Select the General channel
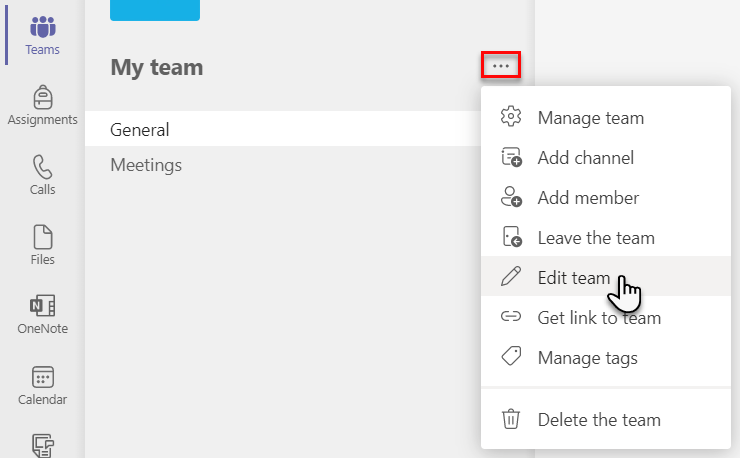Image resolution: width=740 pixels, height=458 pixels. click(283, 129)
